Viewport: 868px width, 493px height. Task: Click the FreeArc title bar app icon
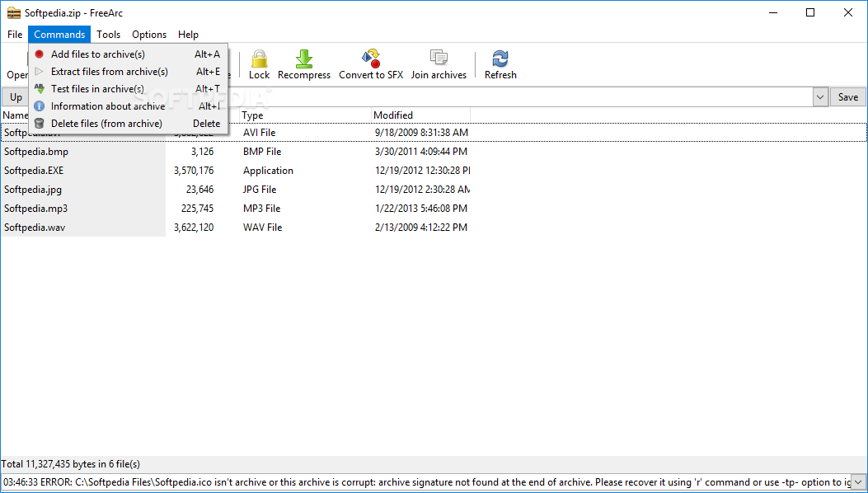(x=14, y=12)
